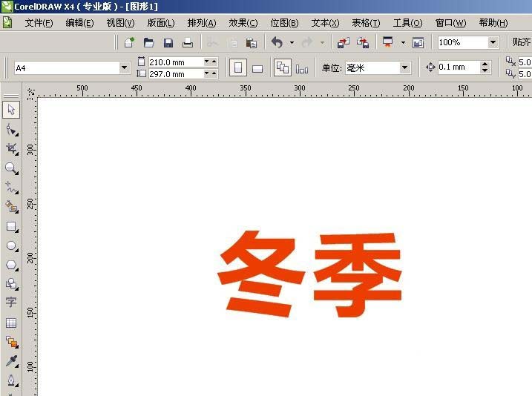Screen dimensions: 532x396
Task: Select the Zoom magnifier tool
Action: pos(11,168)
